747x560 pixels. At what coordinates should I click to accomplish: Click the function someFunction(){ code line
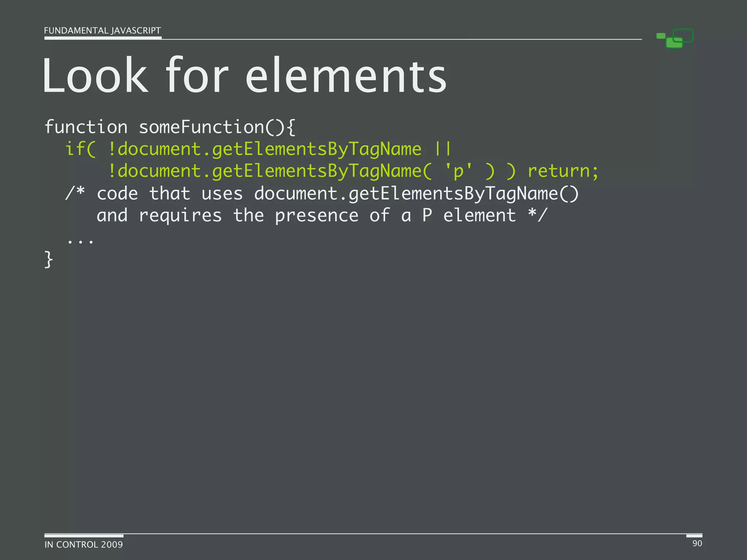170,127
